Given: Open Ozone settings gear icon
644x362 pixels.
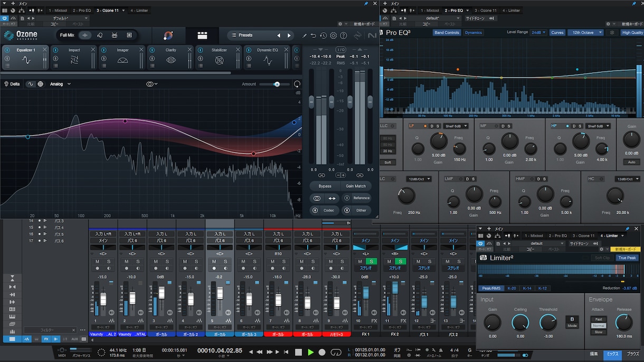Looking at the screenshot, I should pos(333,35).
